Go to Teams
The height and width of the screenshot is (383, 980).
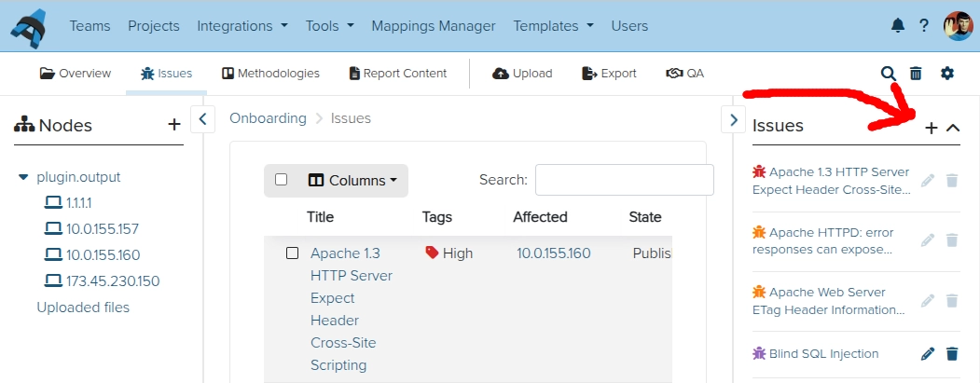tap(90, 26)
